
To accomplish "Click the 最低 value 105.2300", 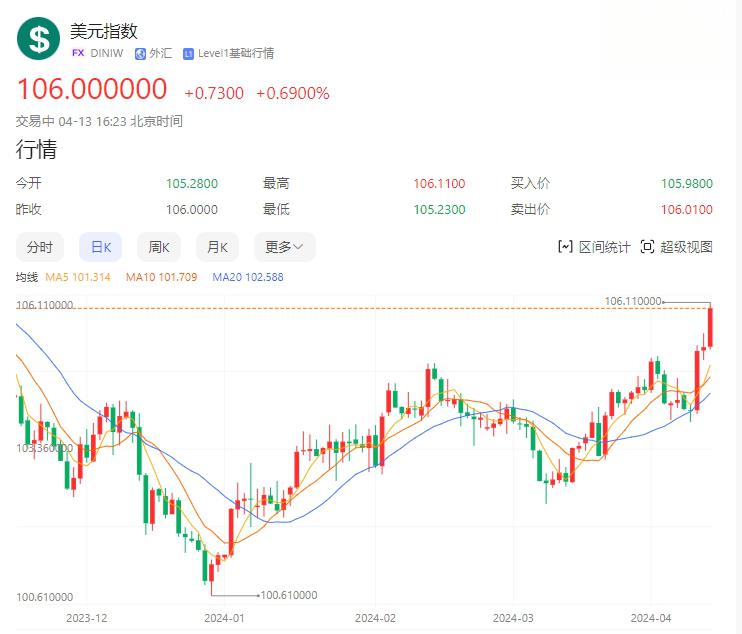I will pos(439,210).
